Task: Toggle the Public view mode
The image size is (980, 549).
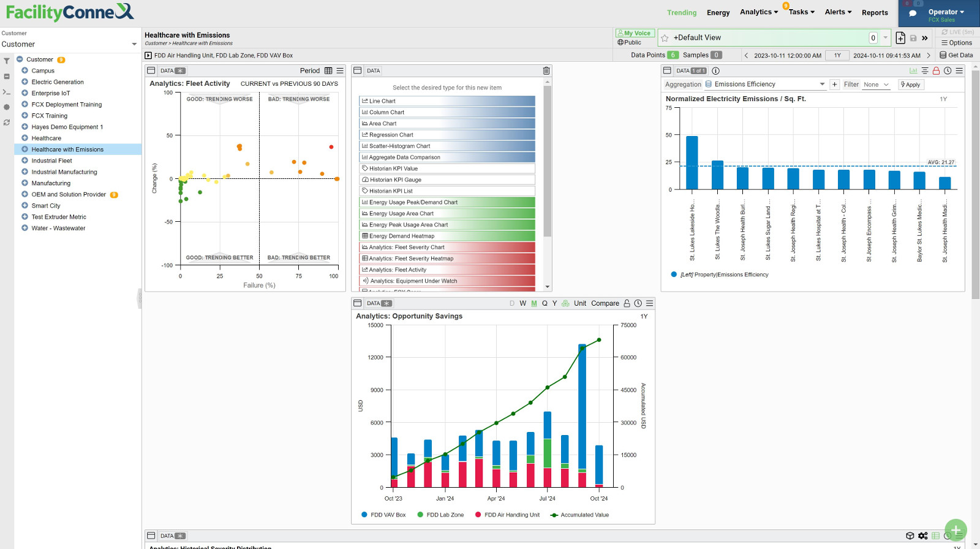Action: [x=630, y=42]
